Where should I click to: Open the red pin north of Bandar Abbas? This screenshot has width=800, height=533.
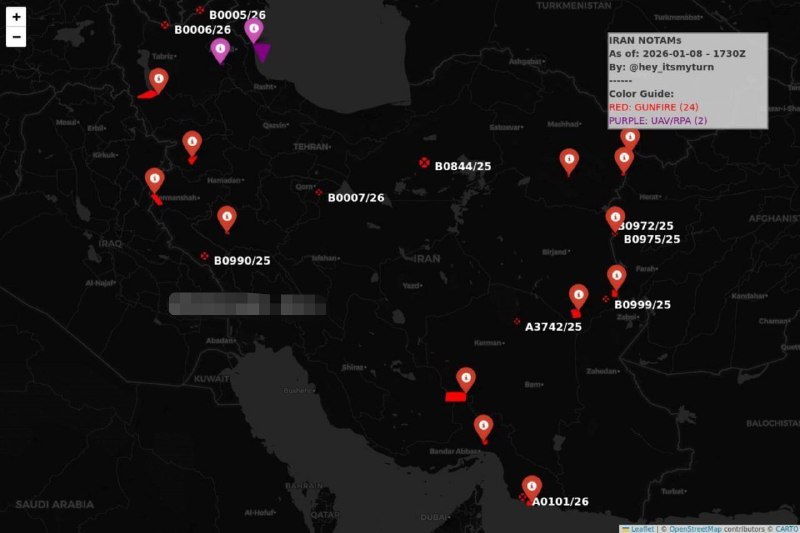[483, 427]
